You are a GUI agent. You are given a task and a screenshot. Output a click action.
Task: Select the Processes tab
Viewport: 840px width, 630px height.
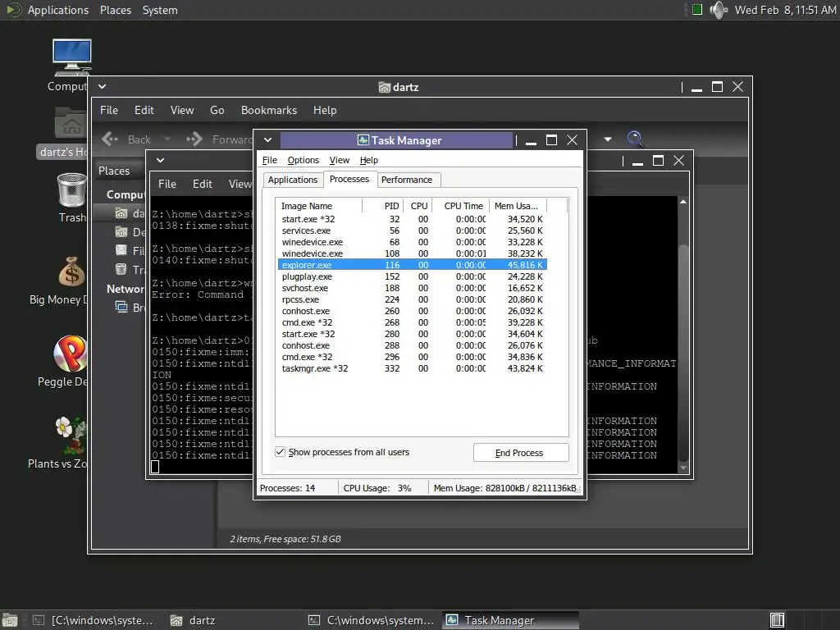349,179
